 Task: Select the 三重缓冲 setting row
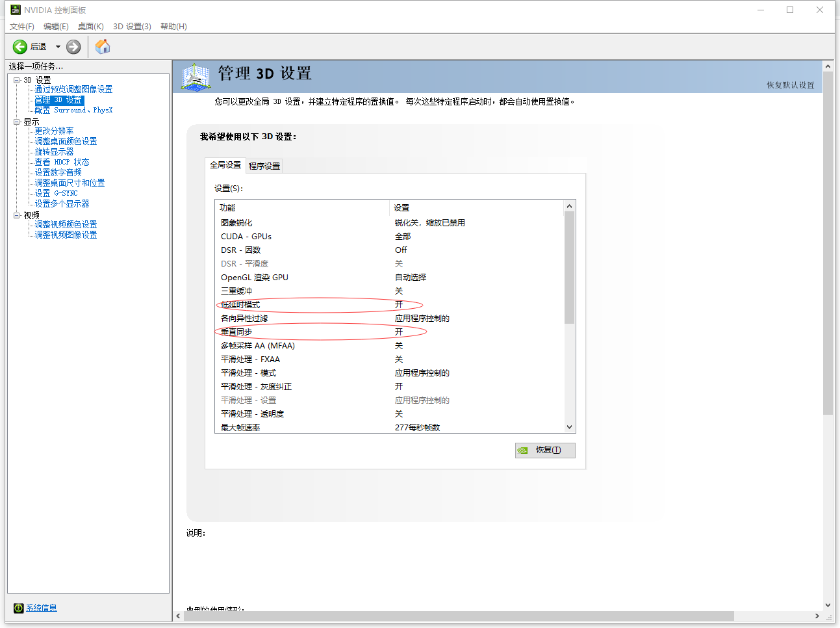[389, 291]
